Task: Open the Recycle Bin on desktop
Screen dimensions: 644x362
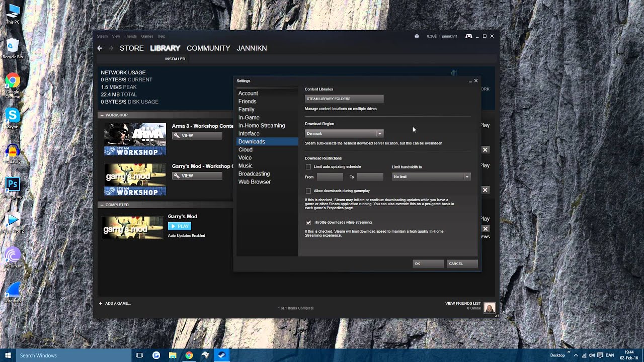Action: 13,49
